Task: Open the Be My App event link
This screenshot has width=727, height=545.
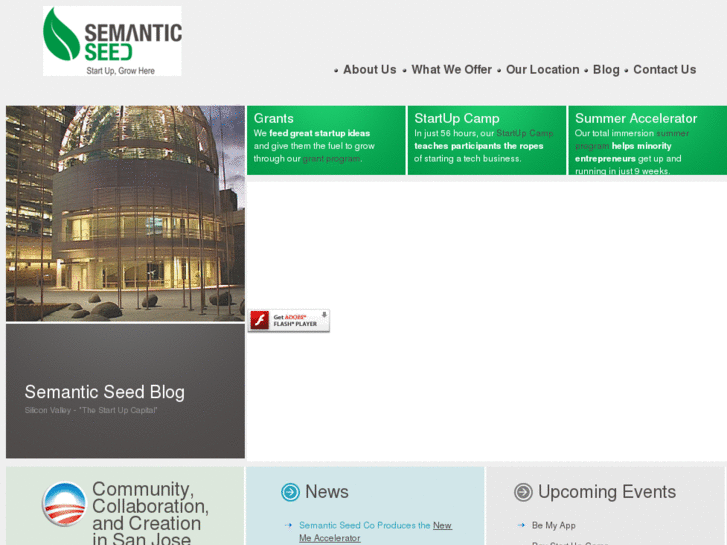Action: (x=553, y=525)
